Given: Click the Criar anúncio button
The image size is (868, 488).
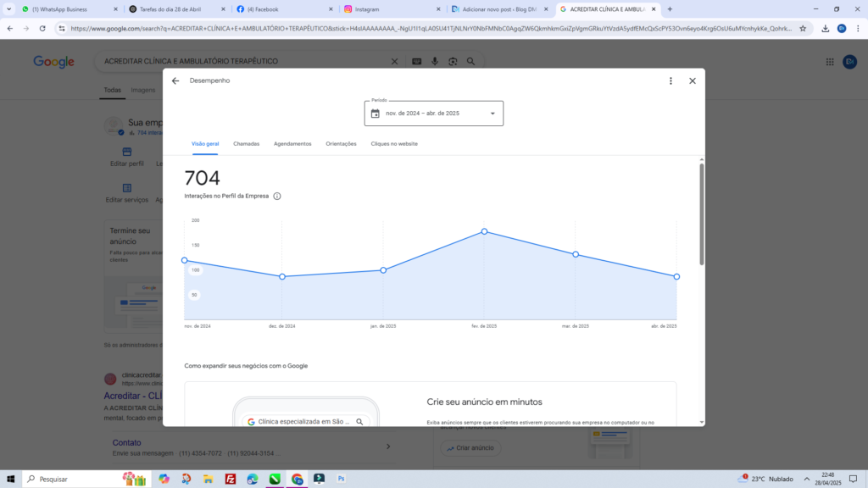Looking at the screenshot, I should click(x=470, y=447).
